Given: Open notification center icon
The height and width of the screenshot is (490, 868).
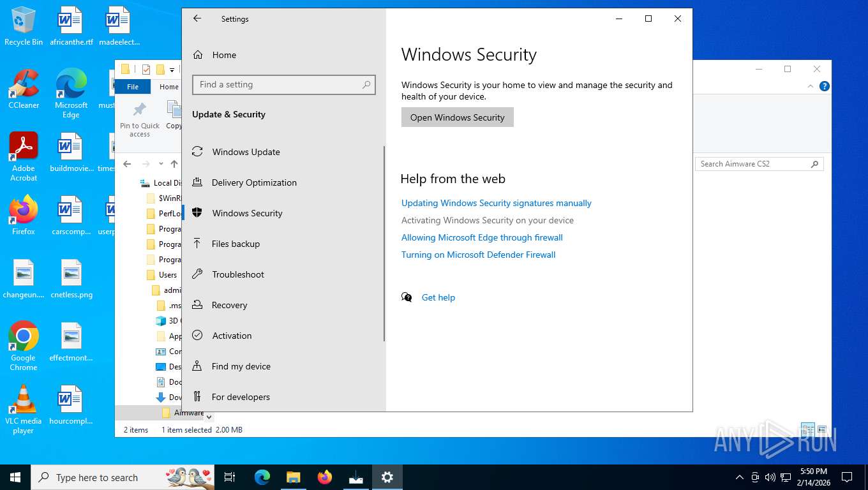Looking at the screenshot, I should (847, 477).
